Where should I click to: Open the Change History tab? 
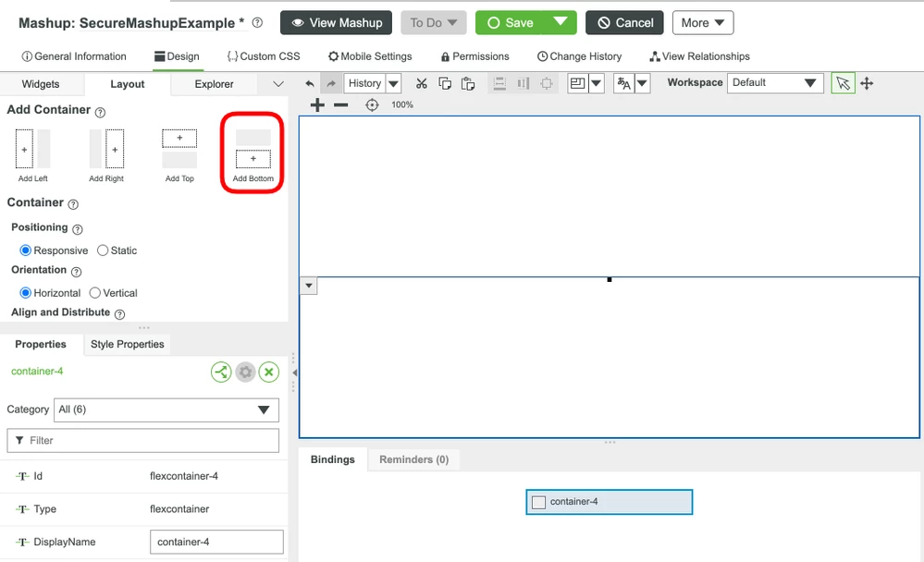pos(579,56)
